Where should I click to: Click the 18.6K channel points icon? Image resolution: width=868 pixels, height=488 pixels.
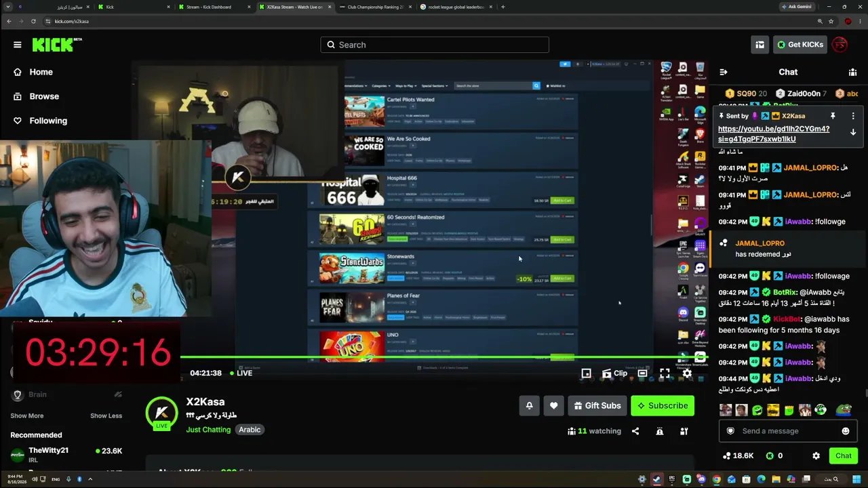pos(727,456)
